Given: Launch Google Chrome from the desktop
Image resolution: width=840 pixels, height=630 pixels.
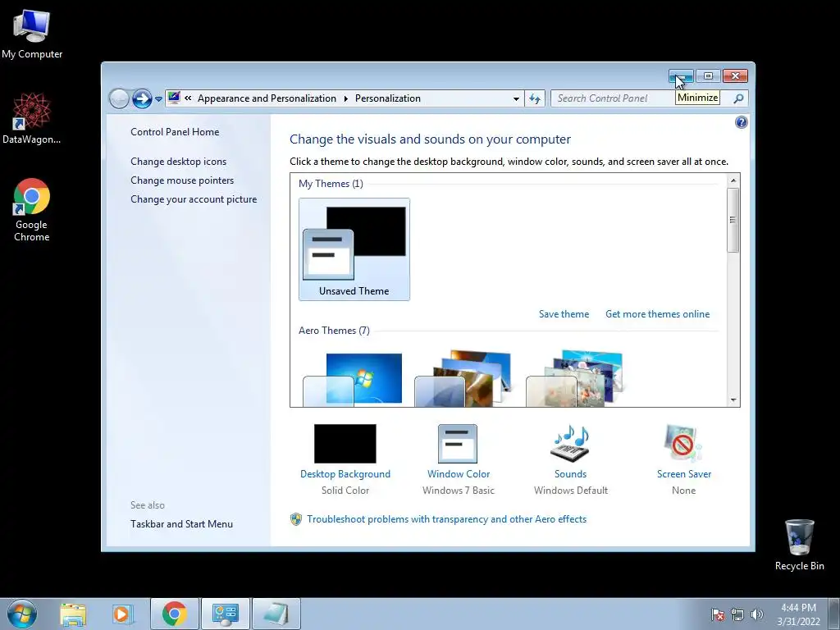Looking at the screenshot, I should pyautogui.click(x=32, y=209).
